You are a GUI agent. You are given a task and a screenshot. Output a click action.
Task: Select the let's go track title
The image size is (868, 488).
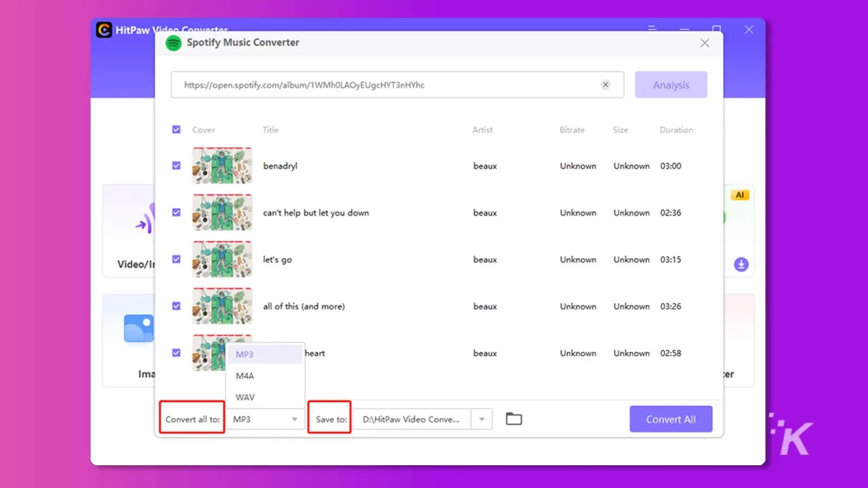click(277, 260)
